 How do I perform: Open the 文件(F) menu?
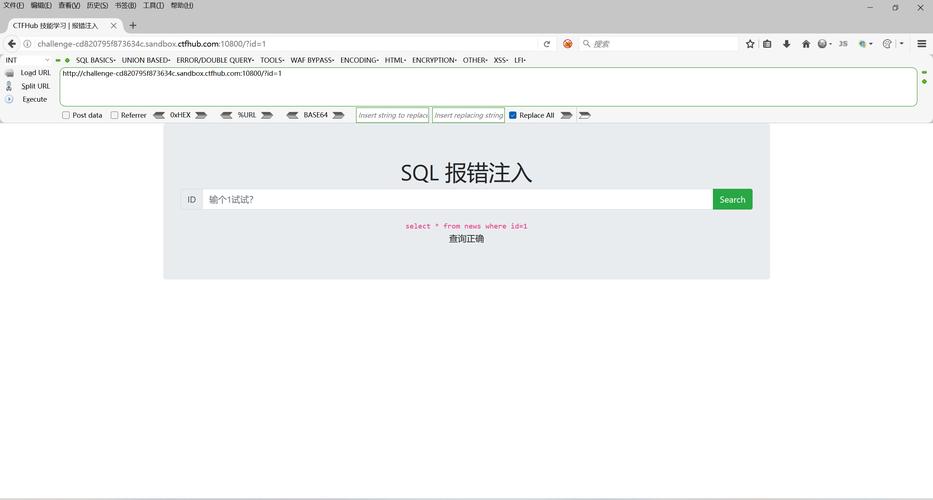click(x=14, y=5)
